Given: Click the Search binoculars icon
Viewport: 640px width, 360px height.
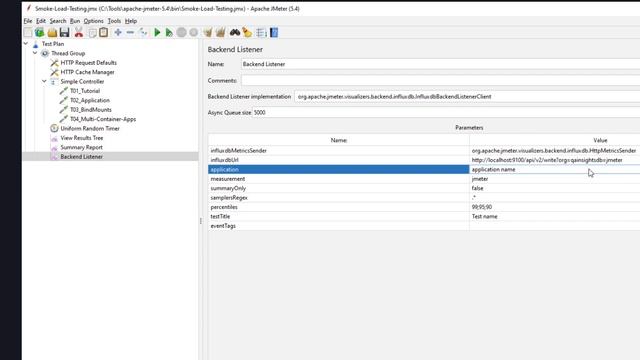Looking at the screenshot, I should tap(235, 33).
